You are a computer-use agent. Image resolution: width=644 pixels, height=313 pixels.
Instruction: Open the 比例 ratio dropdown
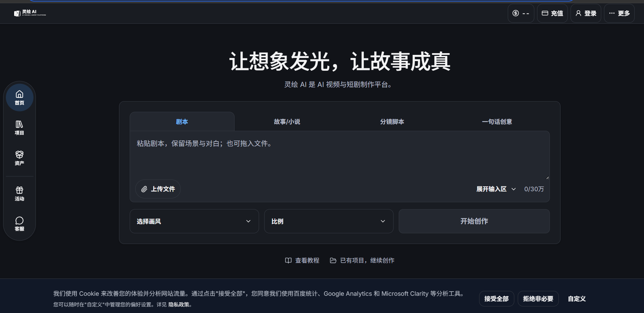329,221
